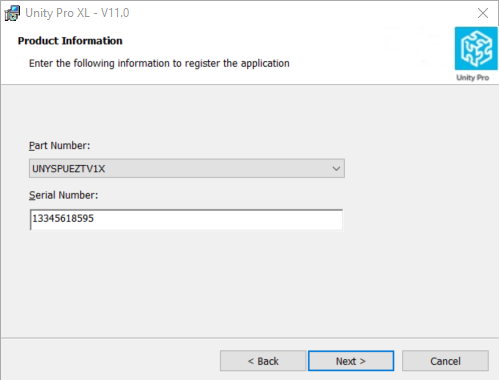499x380 pixels.
Task: Cancel the installation
Action: tap(445, 361)
